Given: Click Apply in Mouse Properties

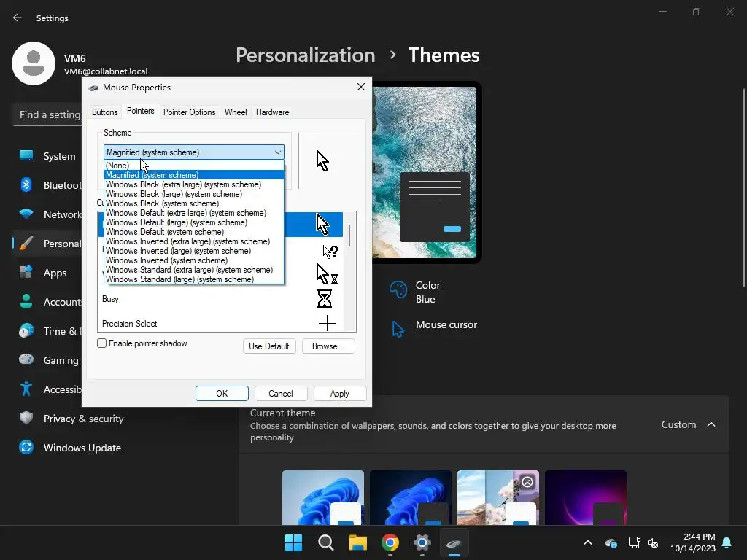Looking at the screenshot, I should point(340,393).
